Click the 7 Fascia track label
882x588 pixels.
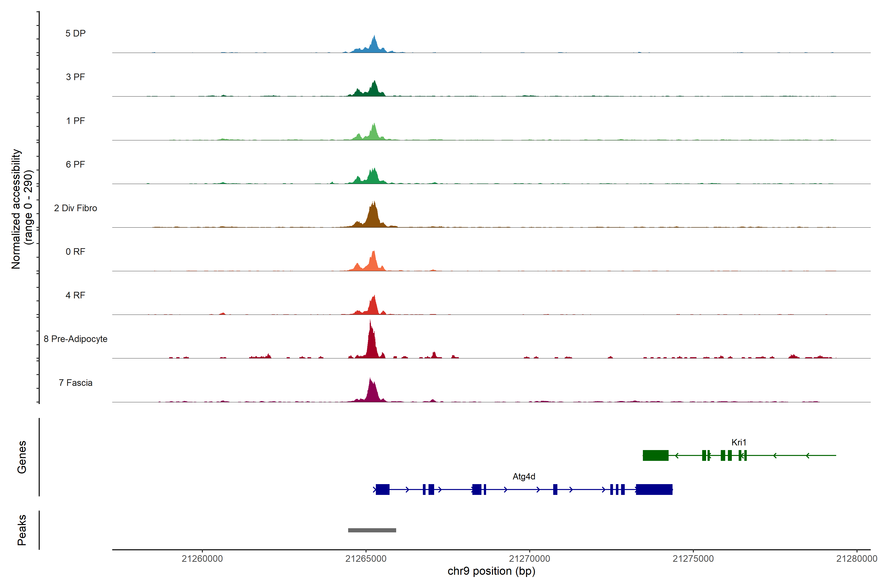(75, 383)
